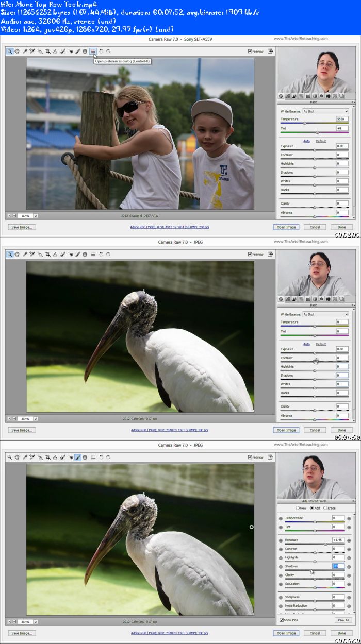This screenshot has width=361, height=644.
Task: Click Contrast slider handle in the Basic-panel stork window
Action: click(315, 361)
